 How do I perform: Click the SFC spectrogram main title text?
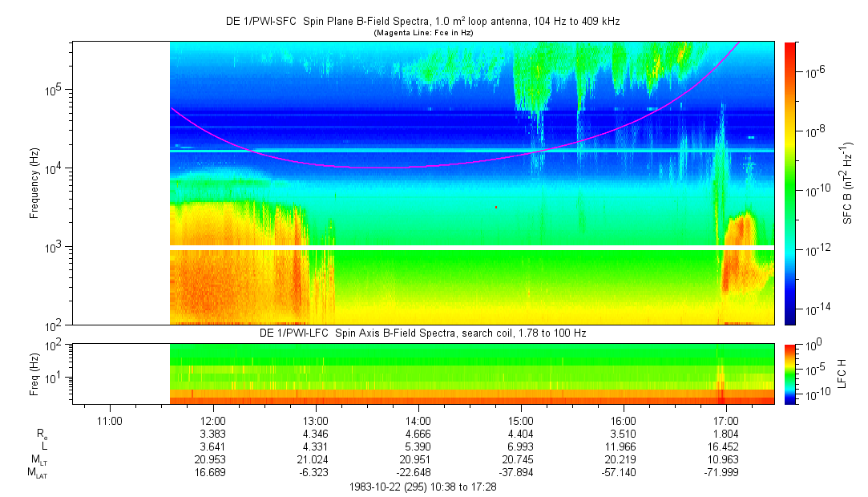pos(422,22)
